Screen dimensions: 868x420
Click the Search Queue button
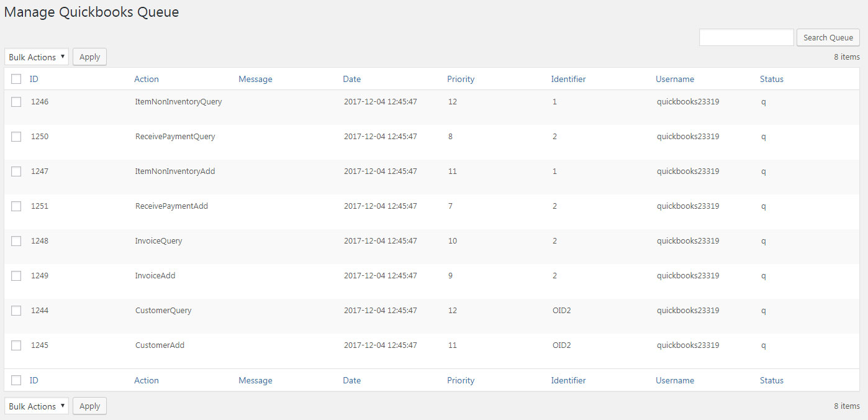pos(828,37)
